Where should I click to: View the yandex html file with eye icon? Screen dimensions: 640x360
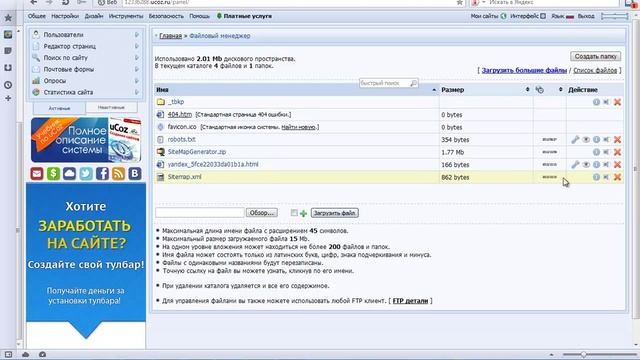[586, 164]
